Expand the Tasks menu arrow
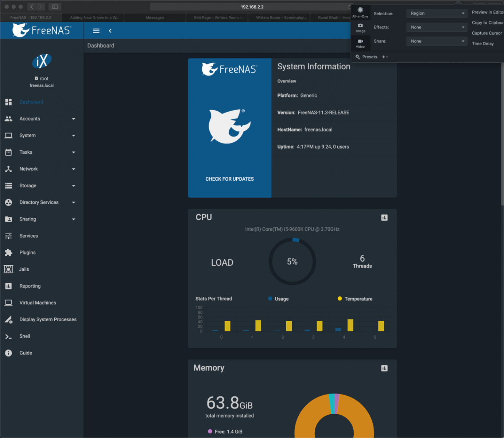The image size is (504, 438). pyautogui.click(x=74, y=153)
